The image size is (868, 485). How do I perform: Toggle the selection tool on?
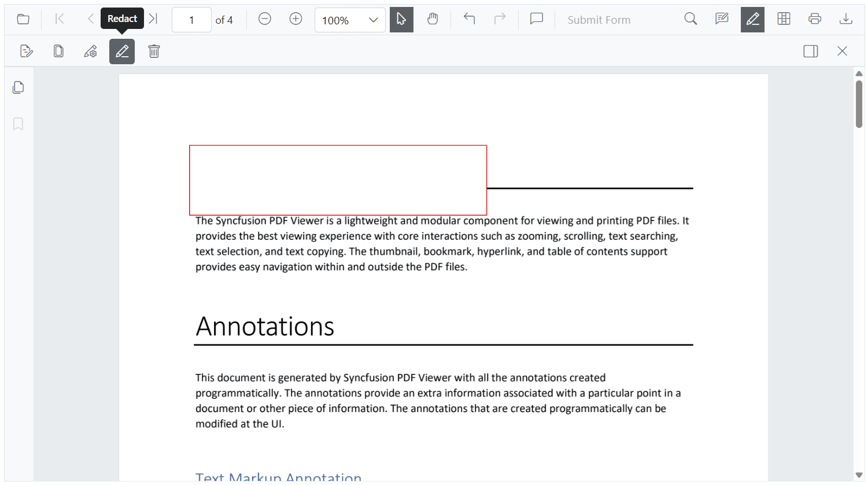pos(401,19)
